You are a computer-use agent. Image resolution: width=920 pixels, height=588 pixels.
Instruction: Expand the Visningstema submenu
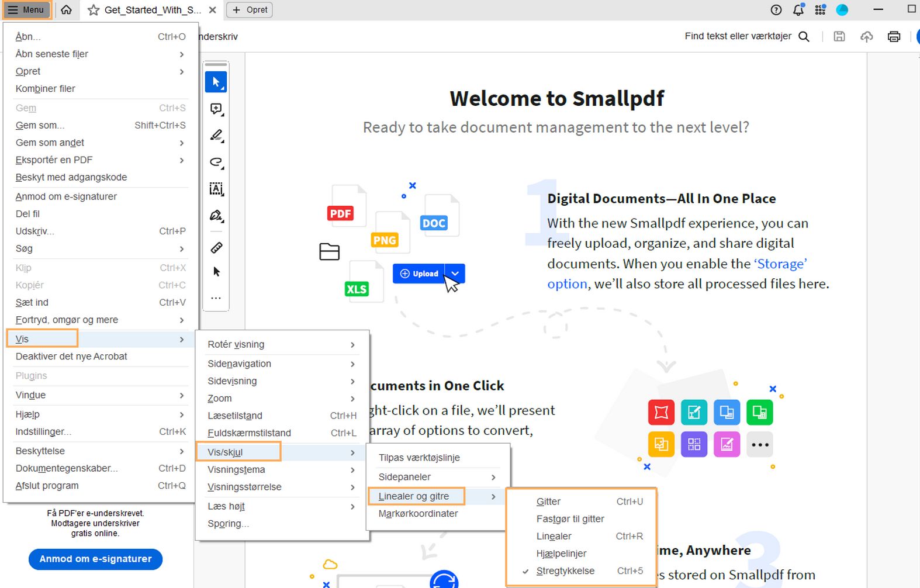click(x=282, y=470)
